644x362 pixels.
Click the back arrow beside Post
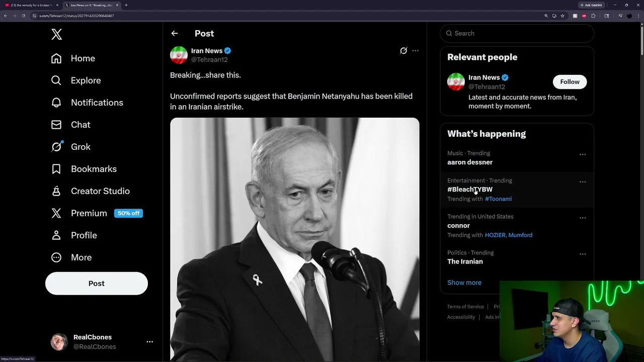[175, 33]
